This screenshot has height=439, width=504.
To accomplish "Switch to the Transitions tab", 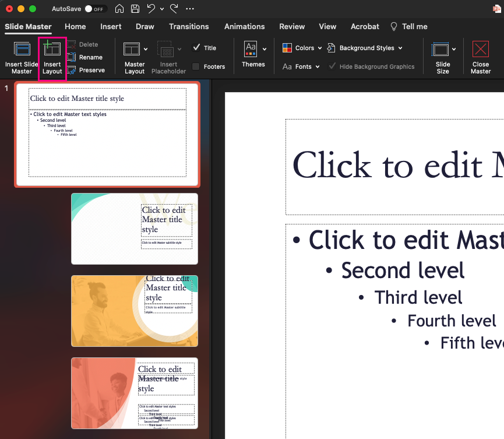I will [189, 27].
